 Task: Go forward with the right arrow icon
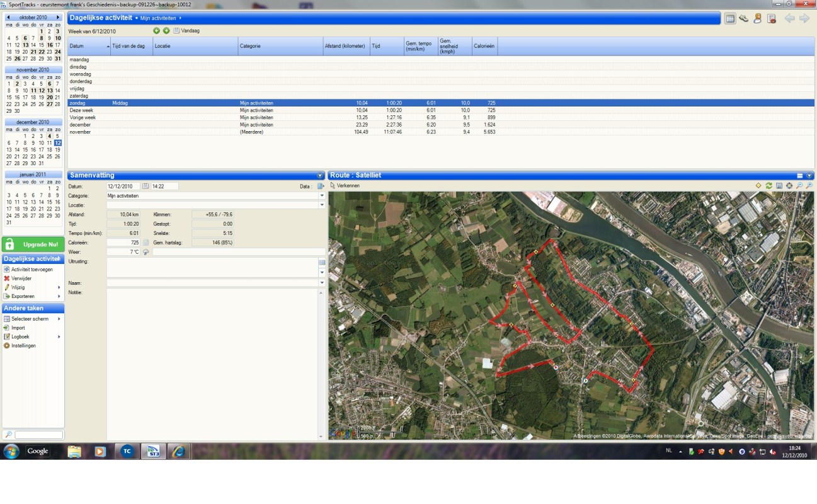(804, 18)
